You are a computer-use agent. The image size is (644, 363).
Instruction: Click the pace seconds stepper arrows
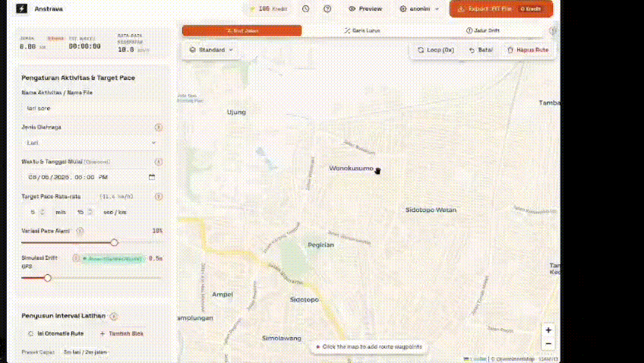click(x=90, y=212)
